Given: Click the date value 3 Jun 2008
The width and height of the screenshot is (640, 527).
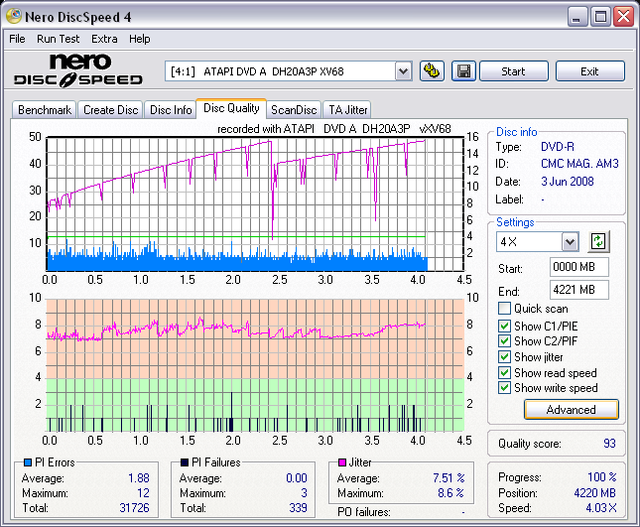Looking at the screenshot, I should [567, 181].
